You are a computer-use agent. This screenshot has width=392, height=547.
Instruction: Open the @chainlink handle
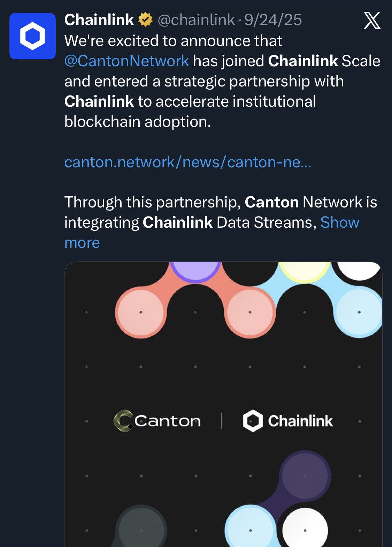[196, 20]
